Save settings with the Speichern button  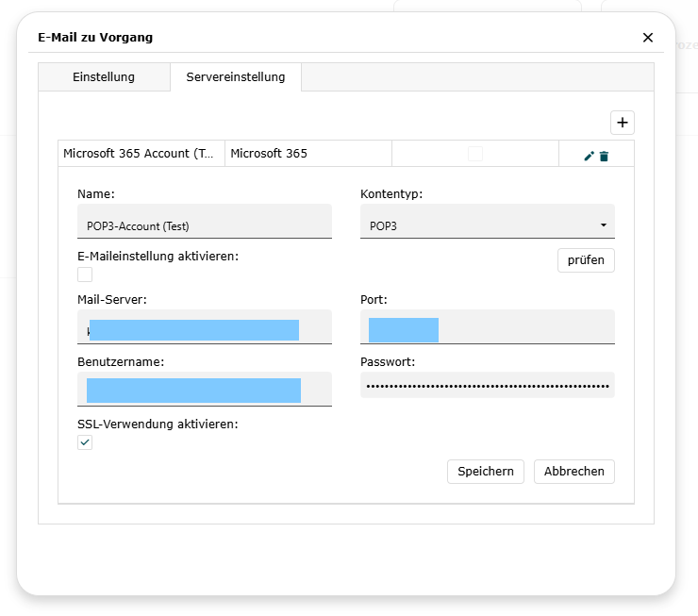point(486,472)
